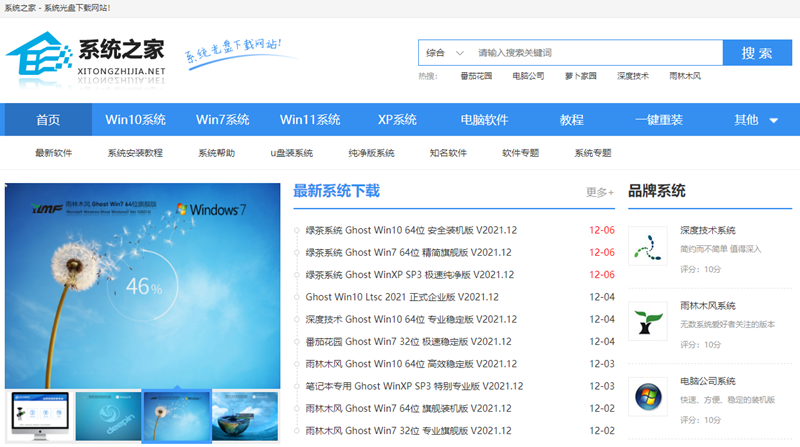Click into the search keyword input field
This screenshot has width=800, height=447.
(595, 53)
